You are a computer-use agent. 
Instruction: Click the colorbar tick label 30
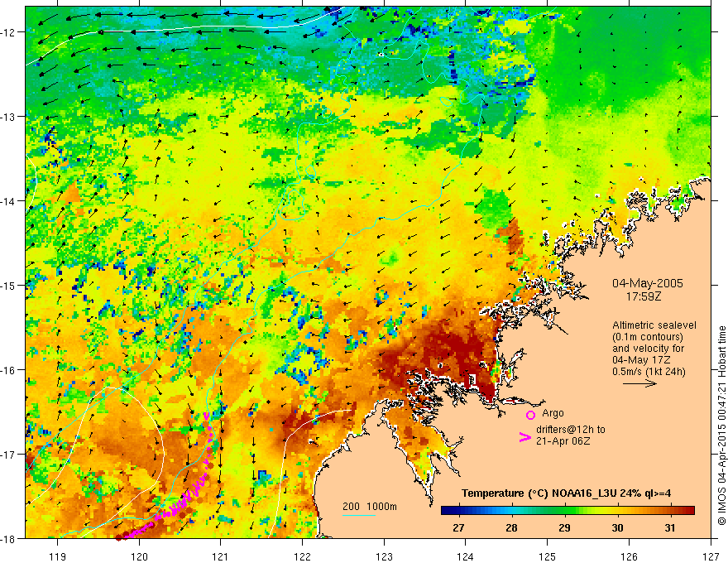(617, 527)
